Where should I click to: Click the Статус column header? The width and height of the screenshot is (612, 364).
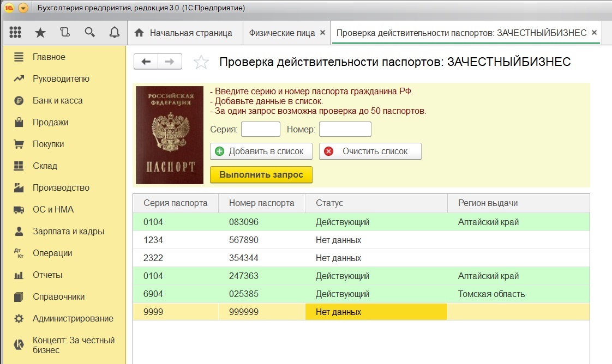coord(376,203)
